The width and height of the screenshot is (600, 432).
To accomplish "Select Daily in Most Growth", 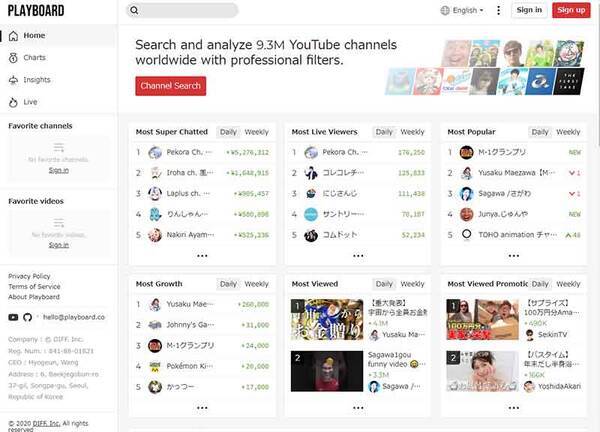I will coord(228,284).
